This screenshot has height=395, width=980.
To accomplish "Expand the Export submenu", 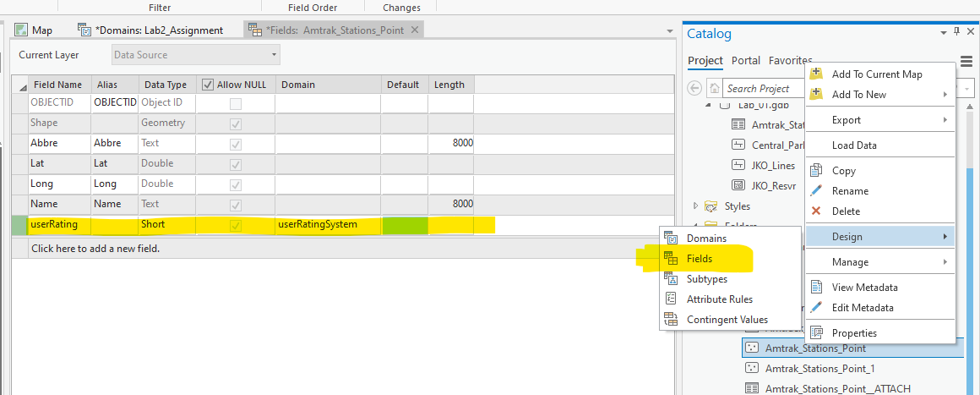I will coord(879,120).
